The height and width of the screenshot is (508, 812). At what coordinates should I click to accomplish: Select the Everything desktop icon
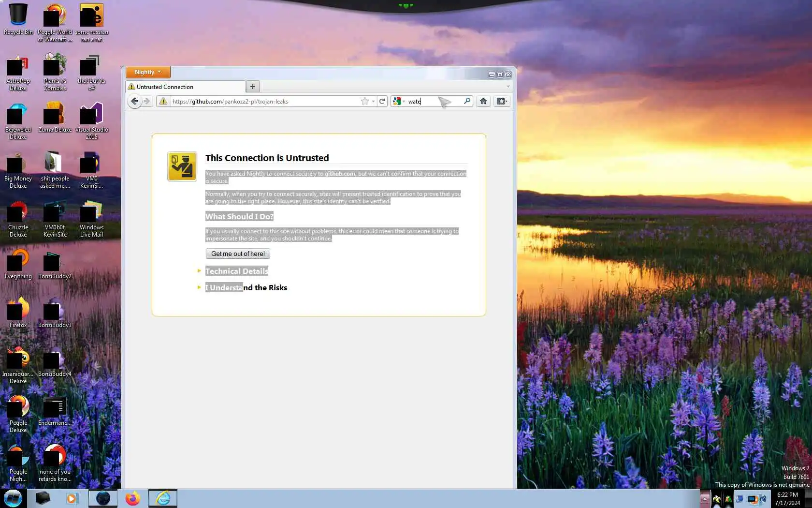pos(18,264)
